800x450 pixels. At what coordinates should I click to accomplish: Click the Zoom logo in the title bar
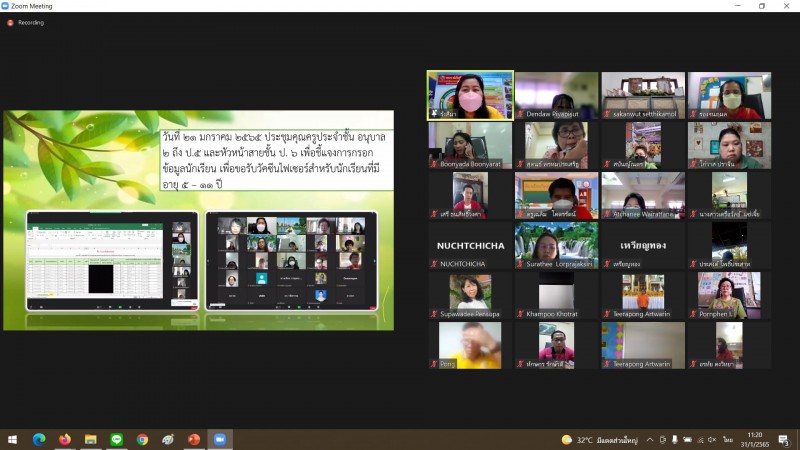[x=5, y=6]
